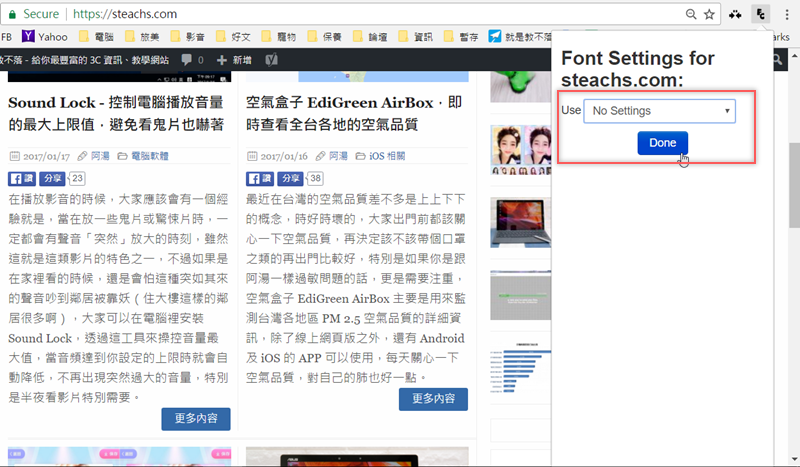Viewport: 800px width, 467px height.
Task: Click the Yoast SEO icon in admin bar
Action: [x=271, y=60]
